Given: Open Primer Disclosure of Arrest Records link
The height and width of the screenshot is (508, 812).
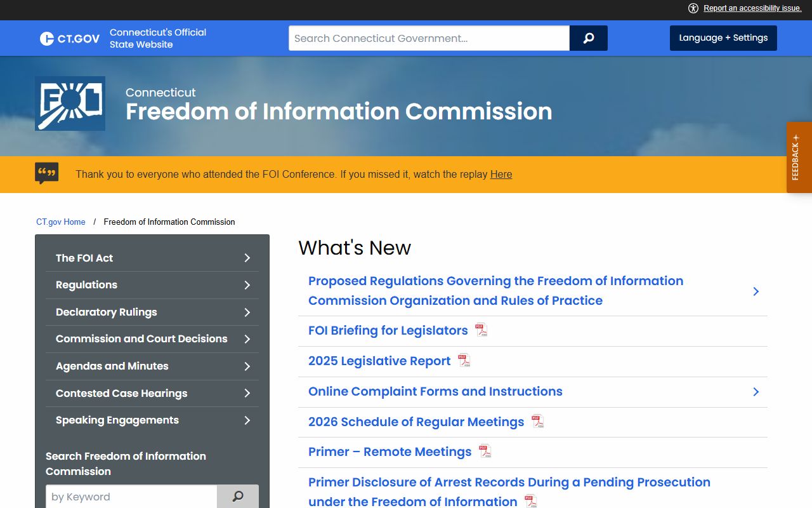Looking at the screenshot, I should [509, 491].
